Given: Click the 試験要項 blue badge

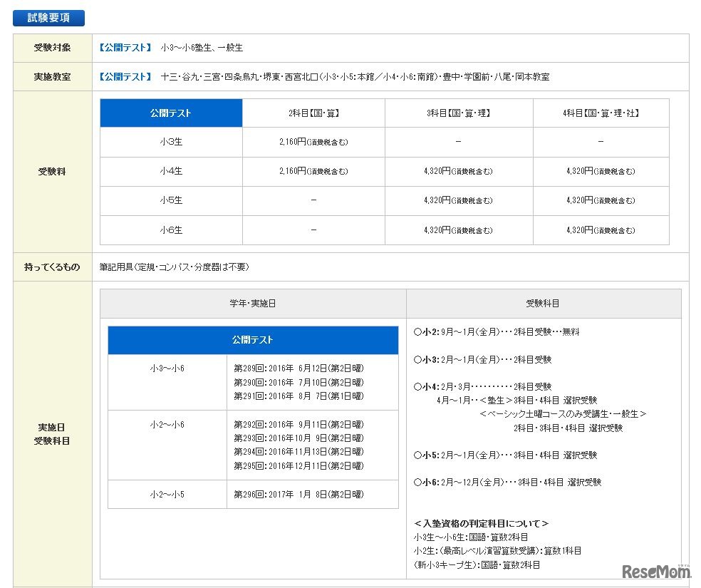Looking at the screenshot, I should [48, 18].
